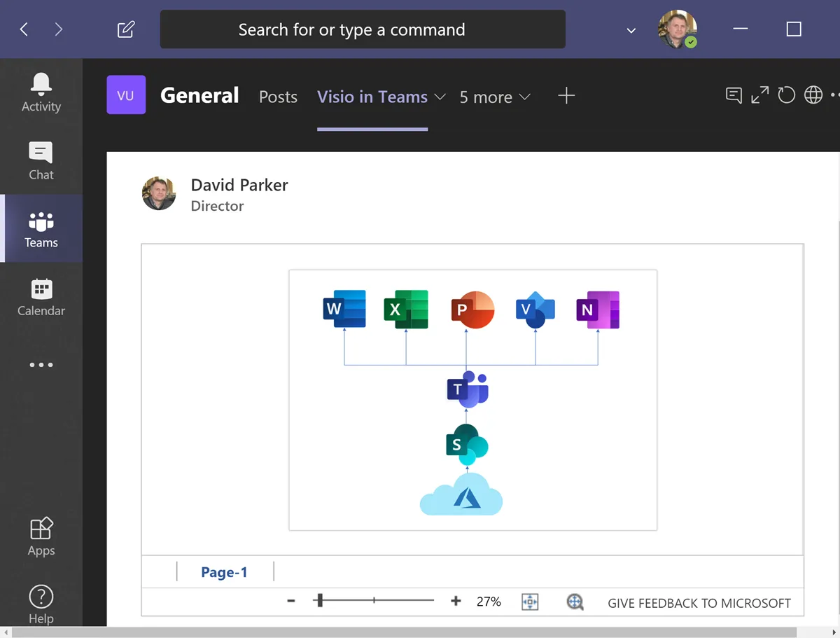Fit the diagram page to window
Screen dimensions: 840x638
pyautogui.click(x=530, y=602)
